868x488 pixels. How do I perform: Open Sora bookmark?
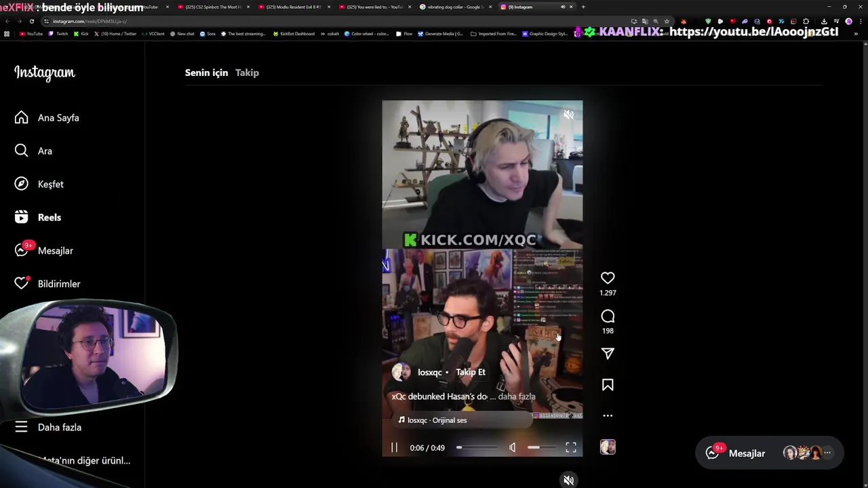point(208,34)
